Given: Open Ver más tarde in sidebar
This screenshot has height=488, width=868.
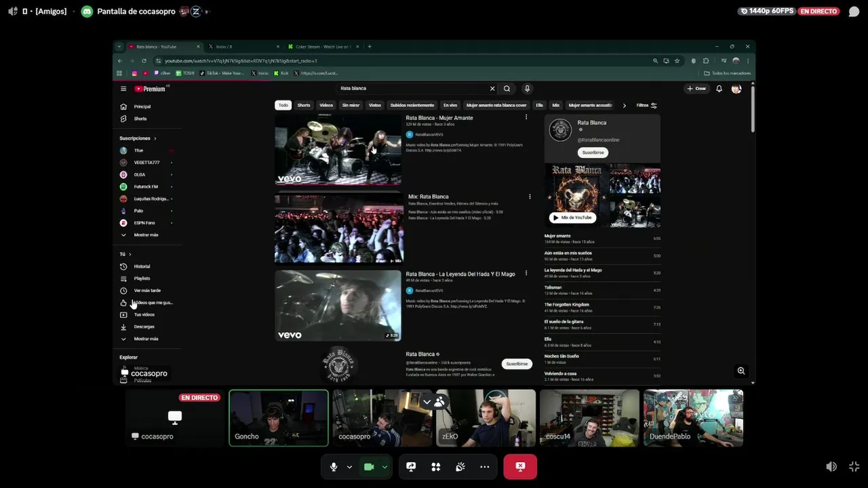Looking at the screenshot, I should point(147,291).
